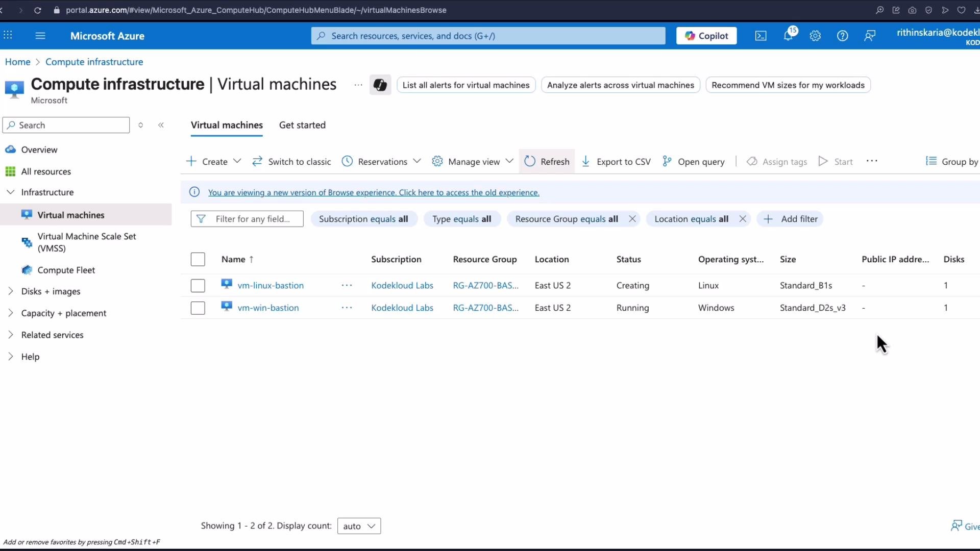This screenshot has width=980, height=551.
Task: Open the Display count auto dropdown
Action: 359,526
